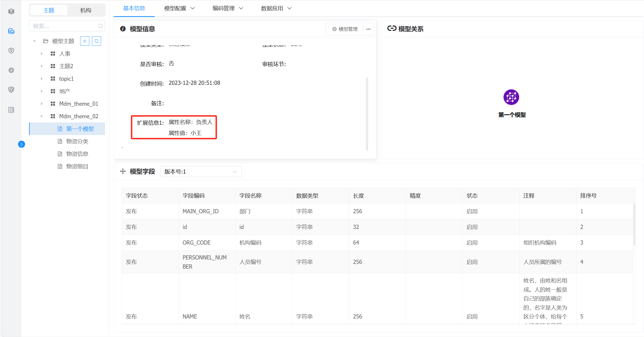The height and width of the screenshot is (337, 644).
Task: Click the chip icon in left sidebar
Action: (11, 70)
